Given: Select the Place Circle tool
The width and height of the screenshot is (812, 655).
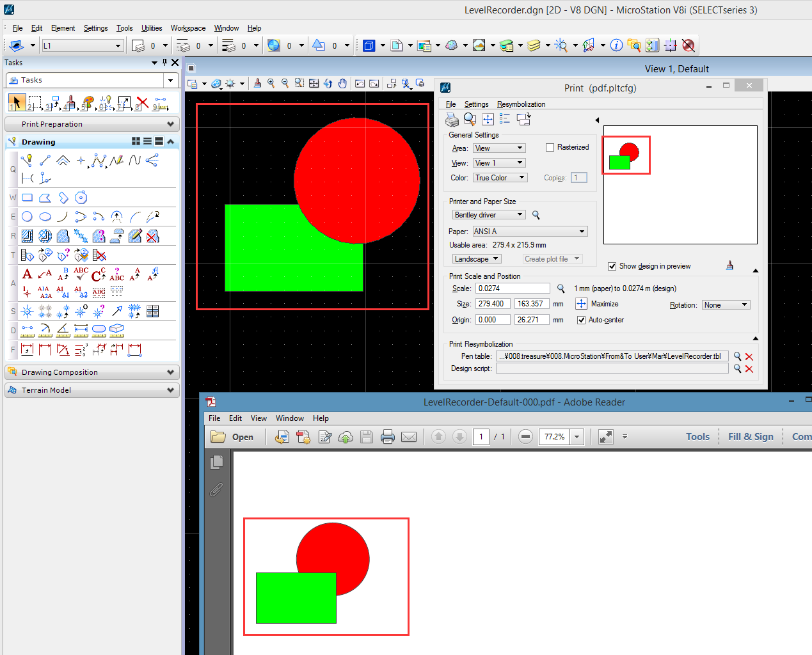Looking at the screenshot, I should [x=28, y=217].
